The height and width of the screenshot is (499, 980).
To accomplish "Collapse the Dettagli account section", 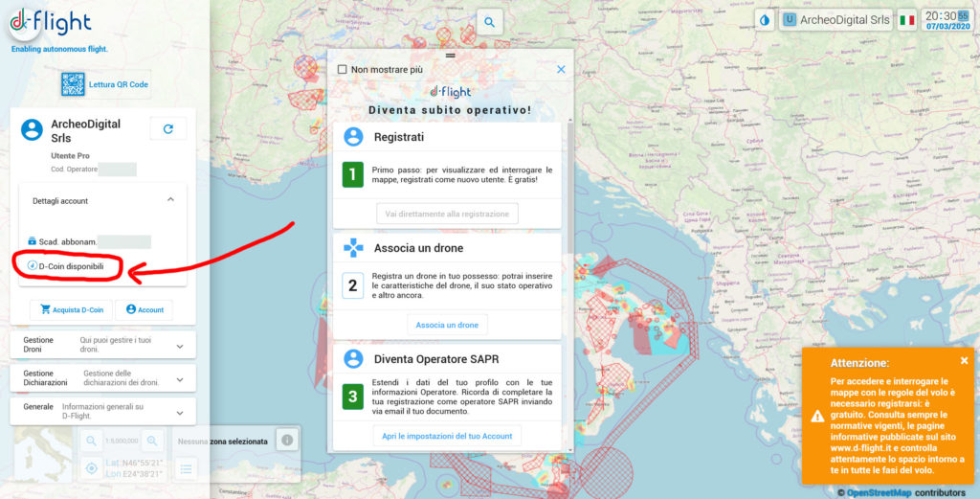I will (x=170, y=199).
